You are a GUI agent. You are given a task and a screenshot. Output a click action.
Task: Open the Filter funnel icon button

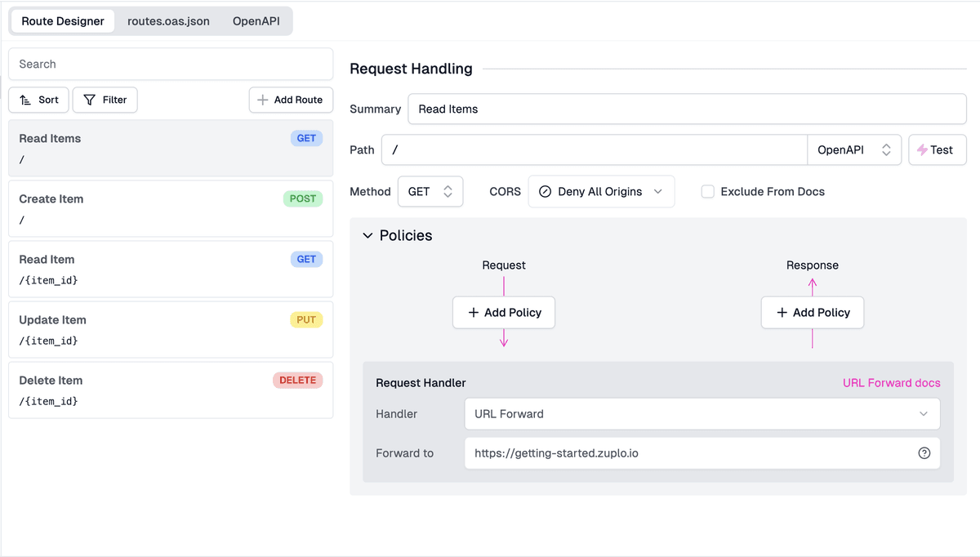(x=90, y=100)
